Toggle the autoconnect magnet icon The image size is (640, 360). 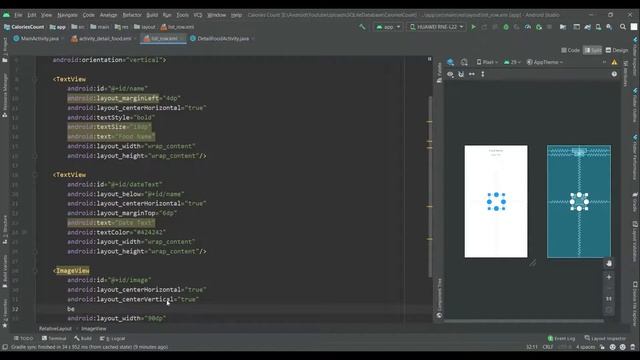461,74
